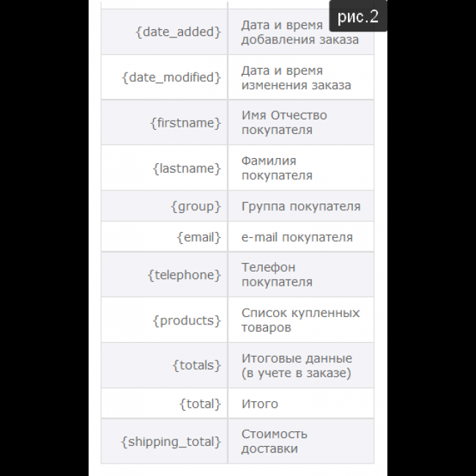Screen dimensions: 476x476
Task: Select the {products} placeholder
Action: tap(186, 320)
